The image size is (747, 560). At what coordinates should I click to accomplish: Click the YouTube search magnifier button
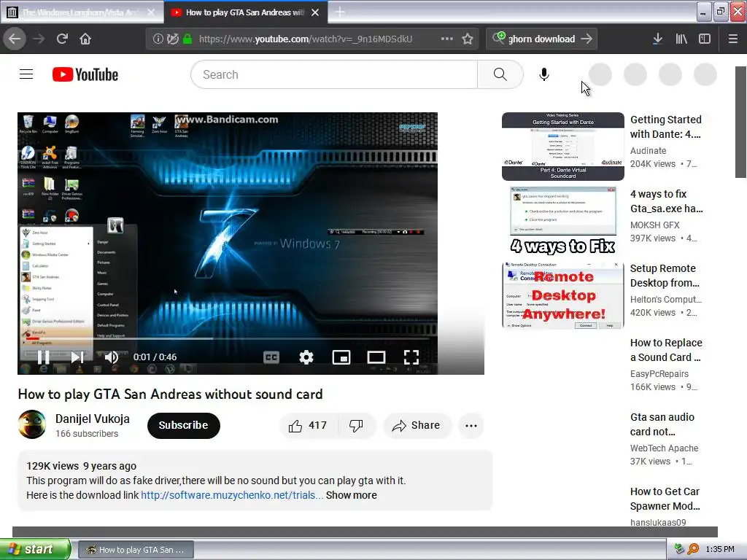tap(500, 74)
